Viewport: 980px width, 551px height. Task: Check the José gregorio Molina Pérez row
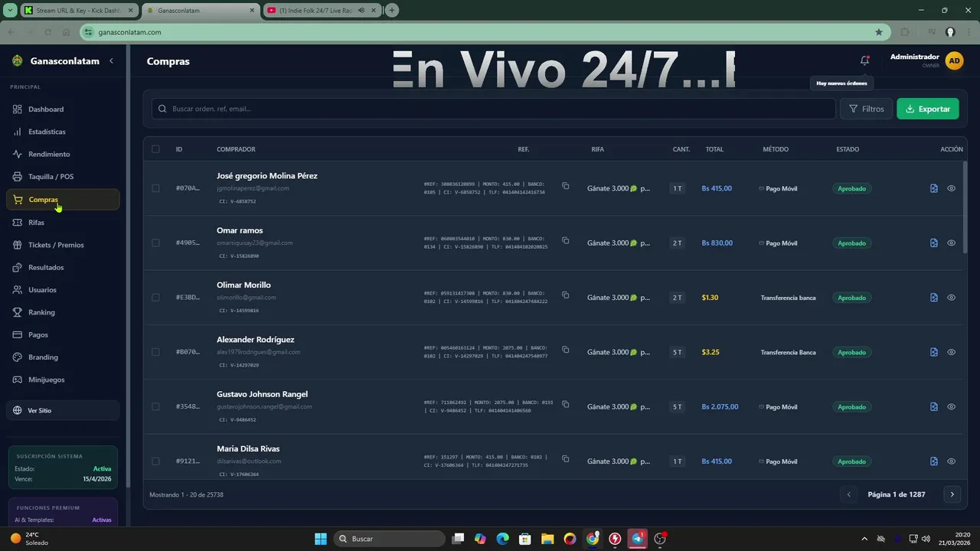[x=155, y=188]
